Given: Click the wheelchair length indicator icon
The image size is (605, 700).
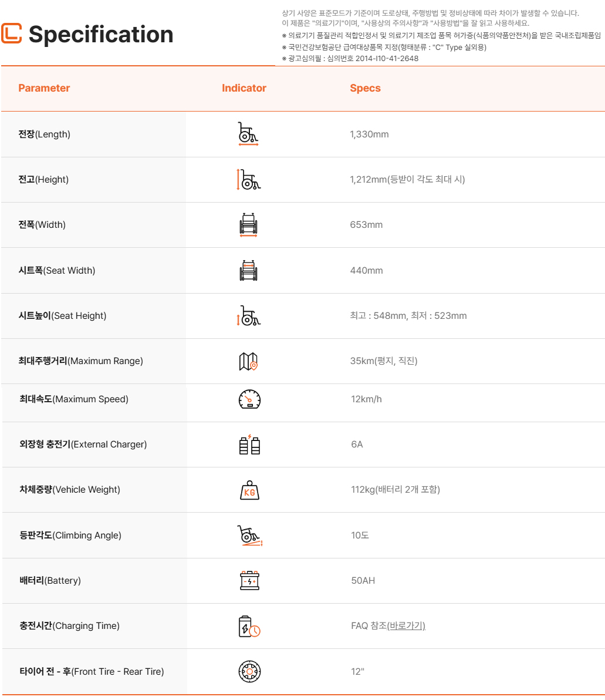Looking at the screenshot, I should pos(248,134).
